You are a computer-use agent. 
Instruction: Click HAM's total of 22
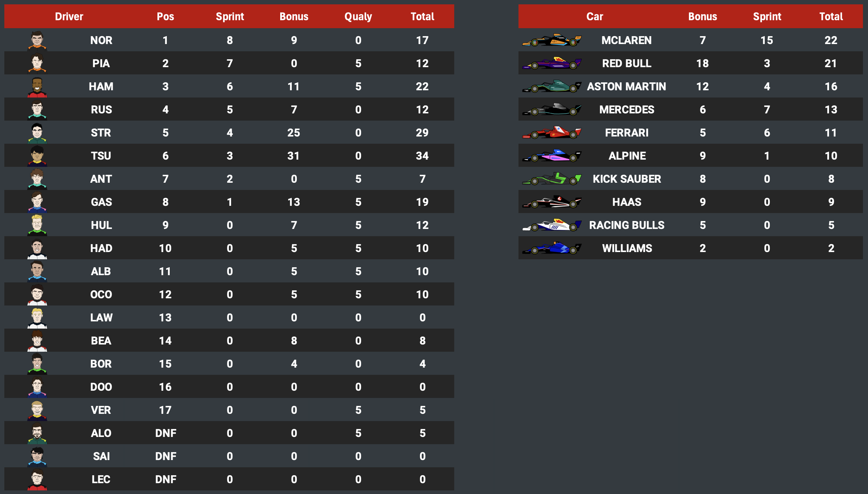pyautogui.click(x=422, y=86)
